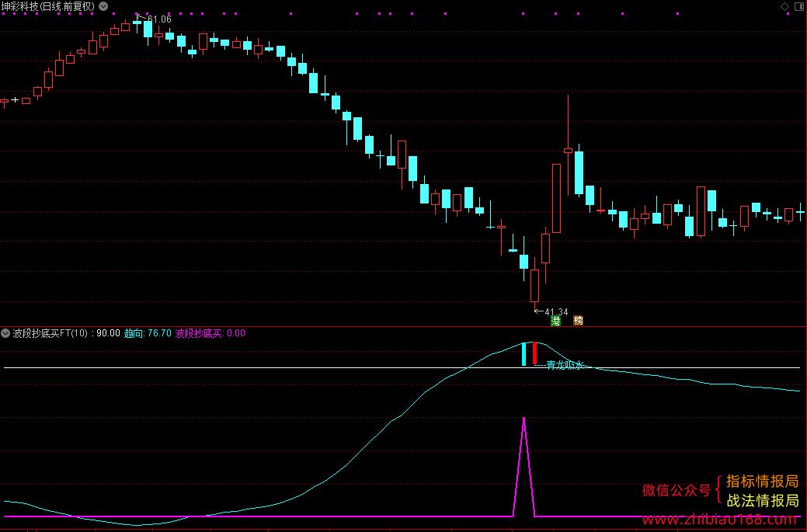Expand the 波段抄底买FT indicator dropdown arrow
807x532 pixels.
(x=5, y=333)
